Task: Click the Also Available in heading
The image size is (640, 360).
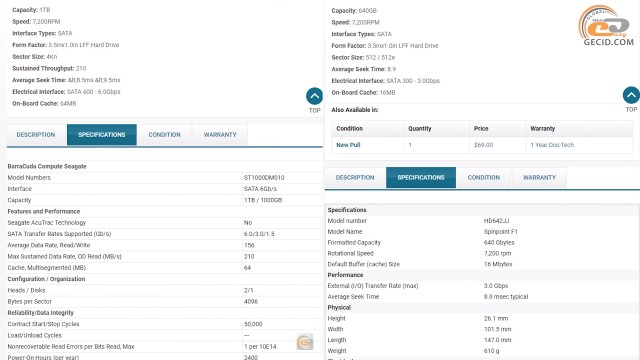Action: coord(355,110)
